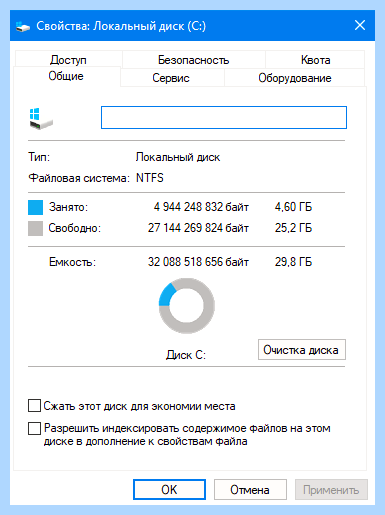385x515 pixels.
Task: Click the drive icon in the title bar
Action: point(23,26)
